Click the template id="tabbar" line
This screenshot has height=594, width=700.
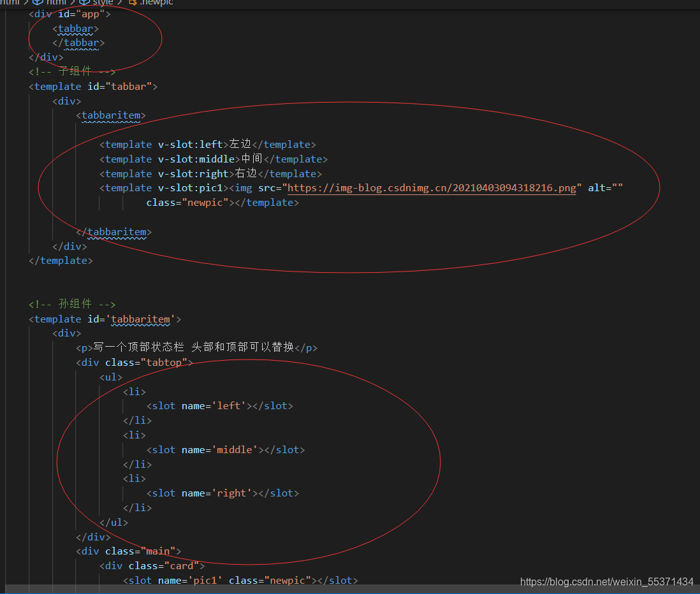tap(93, 86)
